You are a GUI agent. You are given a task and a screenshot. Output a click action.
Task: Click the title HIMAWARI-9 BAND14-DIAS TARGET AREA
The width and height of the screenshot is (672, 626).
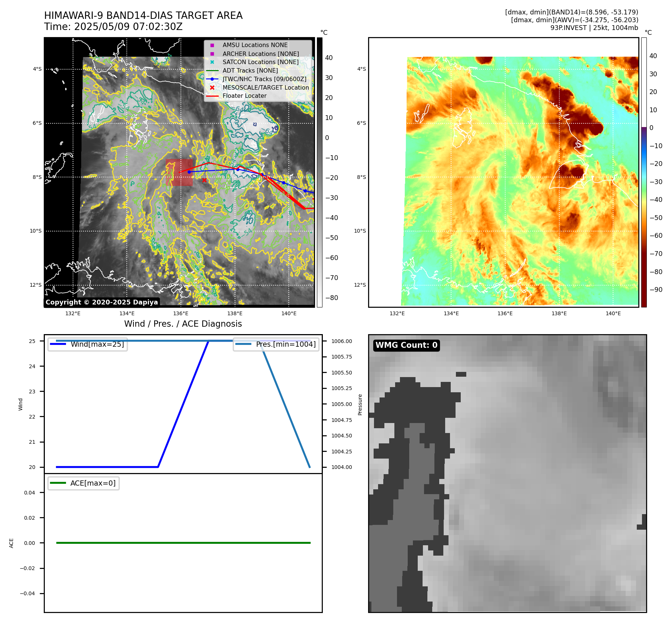coord(143,16)
